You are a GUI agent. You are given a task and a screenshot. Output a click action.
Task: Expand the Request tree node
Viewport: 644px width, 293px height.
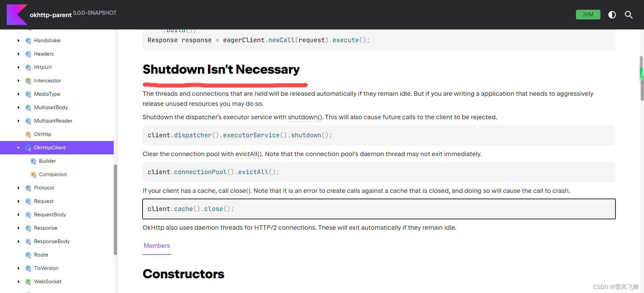point(19,201)
